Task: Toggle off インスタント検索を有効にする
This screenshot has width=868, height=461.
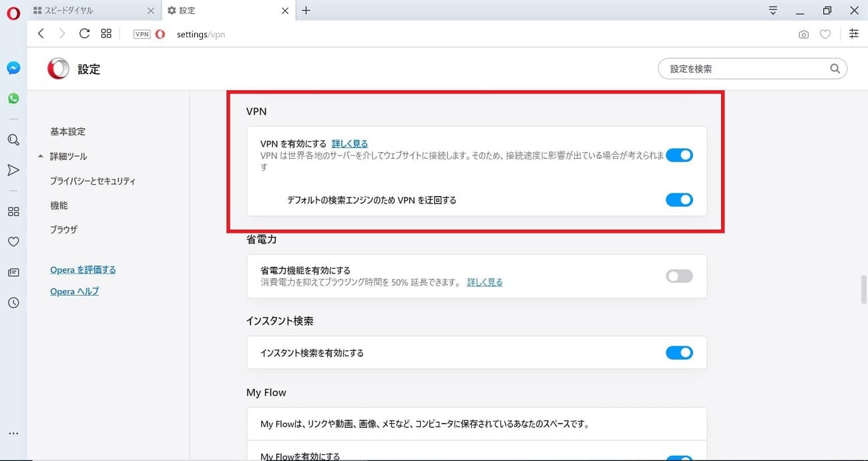Action: coord(679,353)
